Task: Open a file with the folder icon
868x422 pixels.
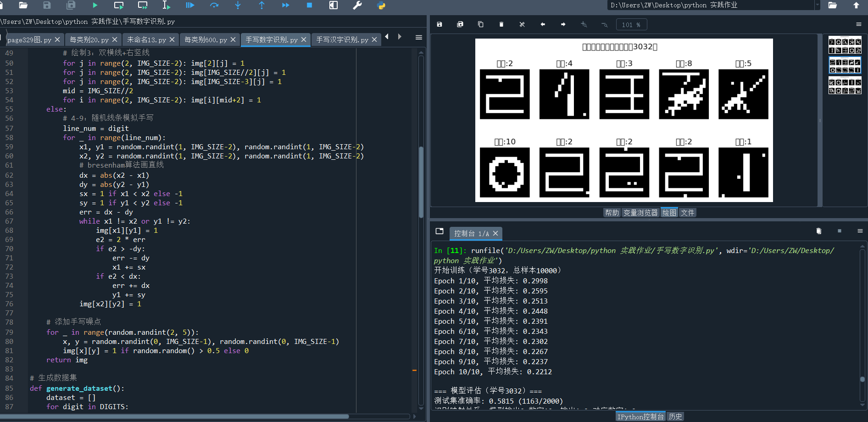Action: [23, 5]
